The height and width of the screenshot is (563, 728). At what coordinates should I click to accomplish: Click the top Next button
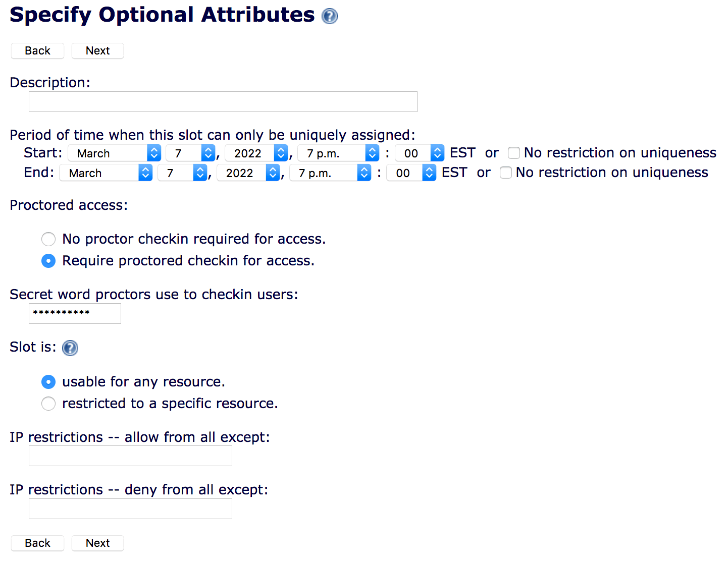[97, 50]
